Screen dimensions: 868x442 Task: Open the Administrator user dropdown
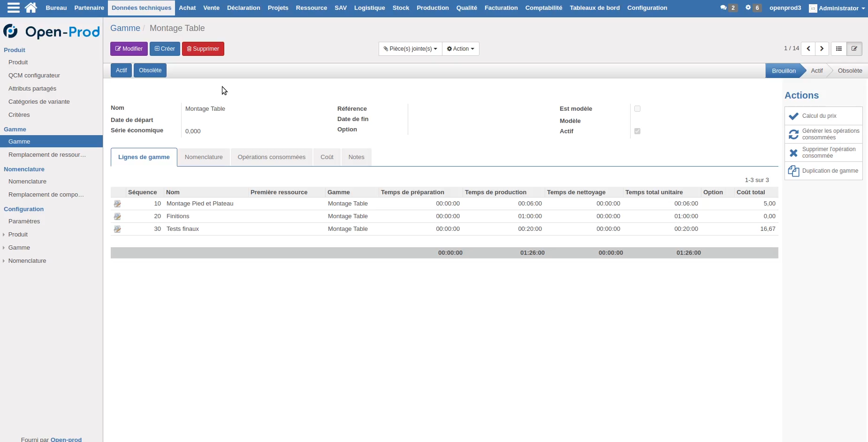click(837, 8)
